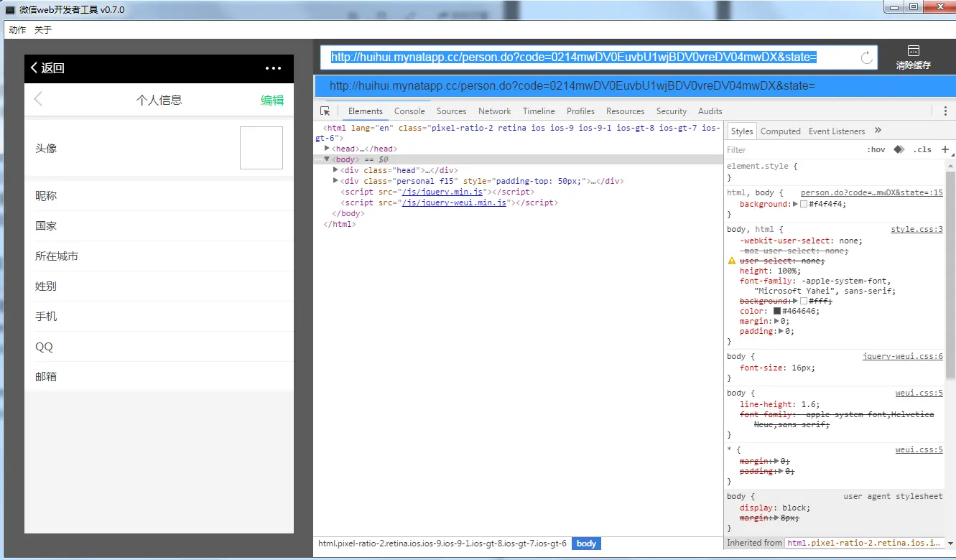956x560 pixels.
Task: Tap the 头像 avatar image box
Action: pos(261,148)
